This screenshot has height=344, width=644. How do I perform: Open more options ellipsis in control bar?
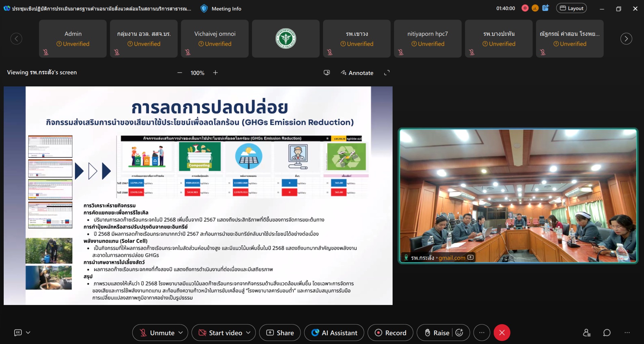(x=482, y=333)
